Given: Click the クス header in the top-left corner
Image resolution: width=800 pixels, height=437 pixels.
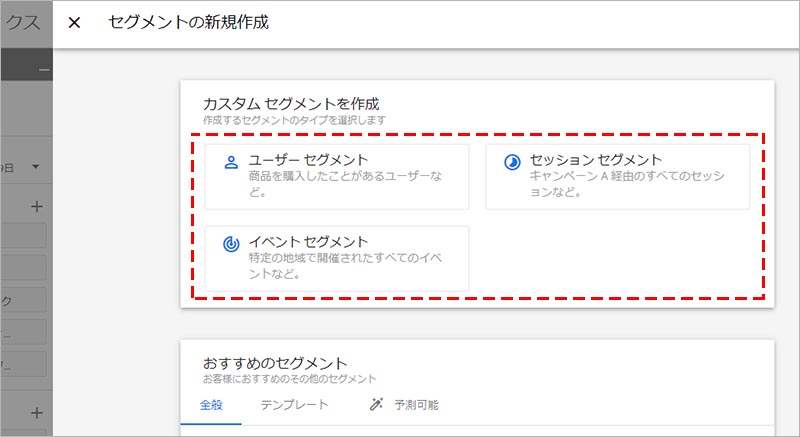Looking at the screenshot, I should point(24,24).
